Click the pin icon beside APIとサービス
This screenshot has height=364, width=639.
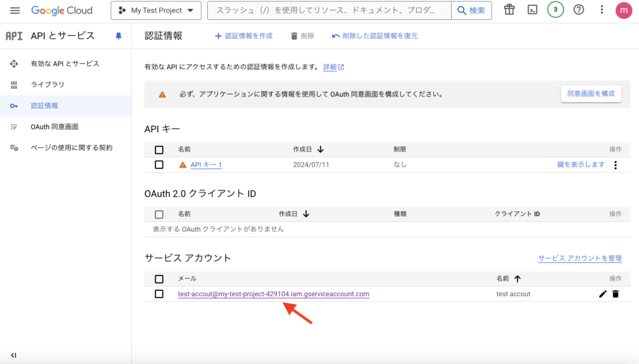(119, 36)
